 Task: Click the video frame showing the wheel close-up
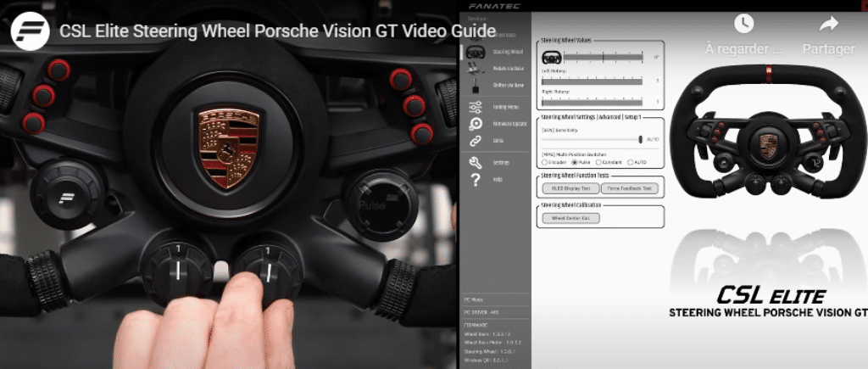(x=229, y=185)
